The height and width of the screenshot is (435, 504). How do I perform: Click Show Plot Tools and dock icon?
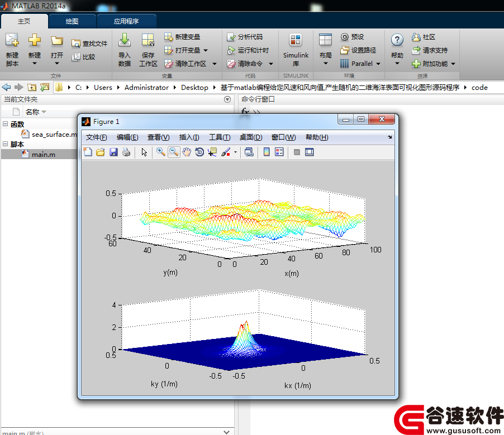[309, 152]
